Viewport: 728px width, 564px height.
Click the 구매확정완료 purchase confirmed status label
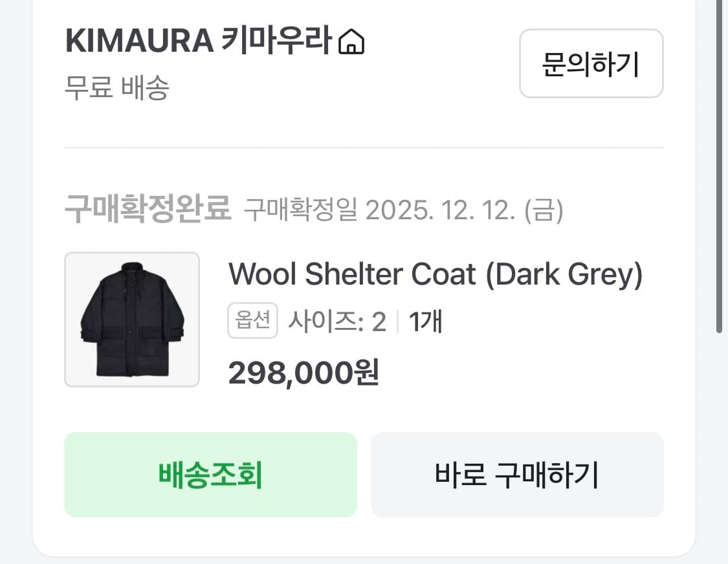[148, 207]
